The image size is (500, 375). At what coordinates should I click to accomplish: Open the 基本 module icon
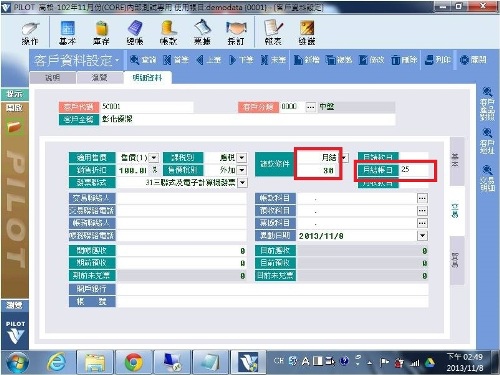pos(67,33)
